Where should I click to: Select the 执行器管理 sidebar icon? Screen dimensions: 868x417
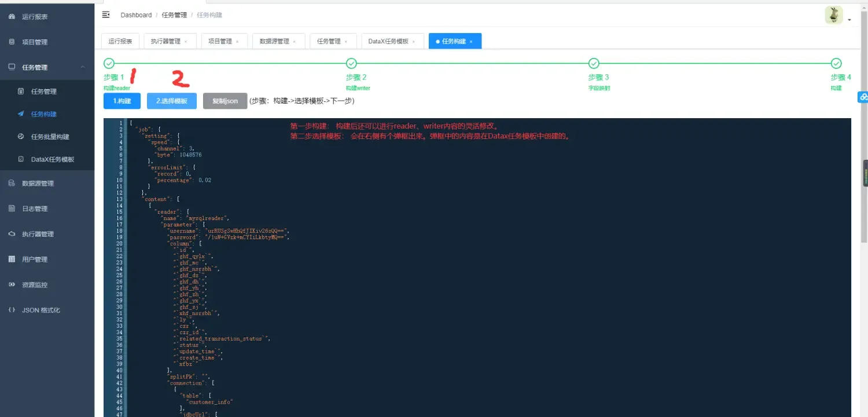pyautogui.click(x=12, y=233)
